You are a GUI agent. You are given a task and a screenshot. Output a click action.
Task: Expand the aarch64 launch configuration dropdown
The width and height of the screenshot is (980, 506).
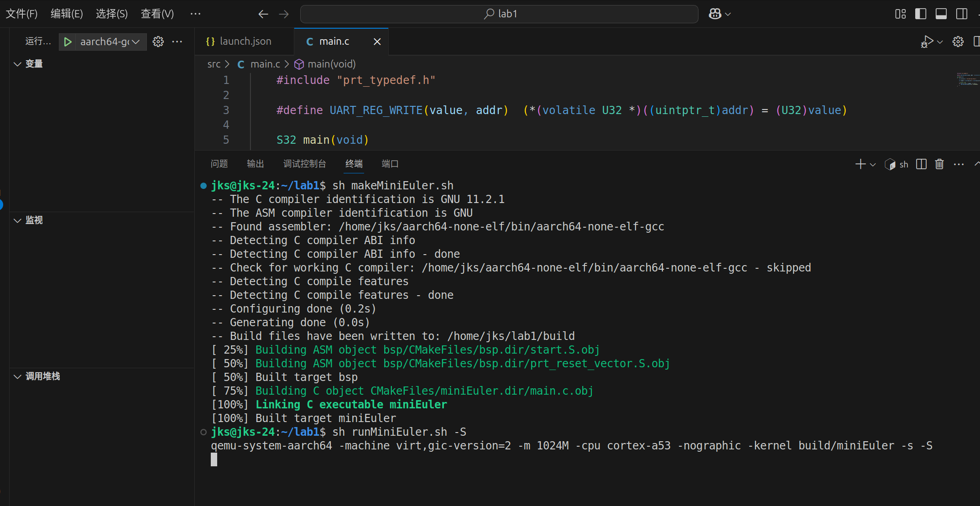(x=136, y=42)
